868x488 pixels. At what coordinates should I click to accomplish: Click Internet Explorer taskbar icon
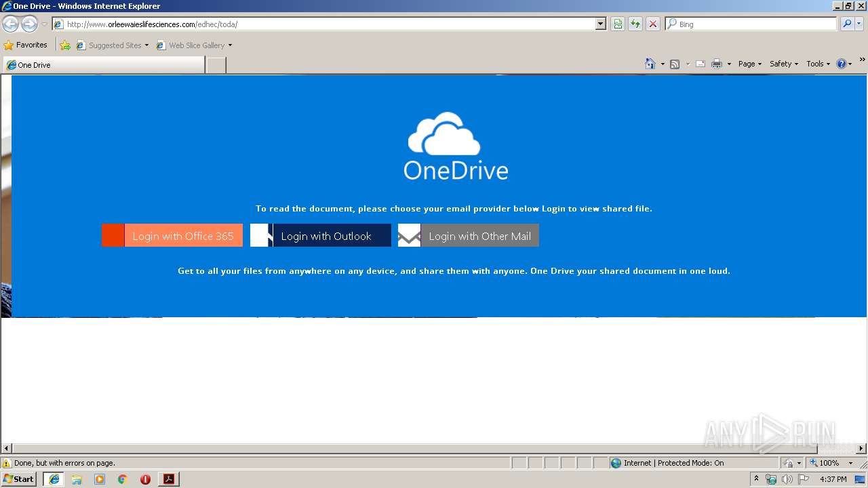point(54,479)
